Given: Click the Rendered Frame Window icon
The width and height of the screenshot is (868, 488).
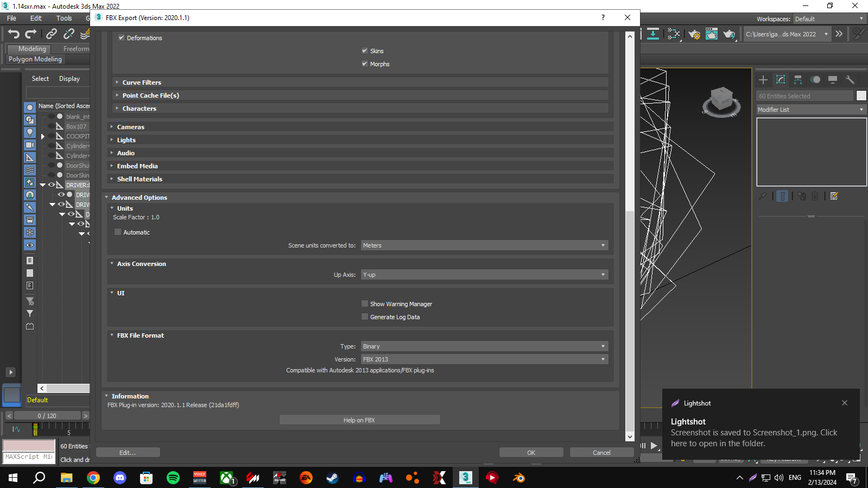Looking at the screenshot, I should tap(712, 34).
